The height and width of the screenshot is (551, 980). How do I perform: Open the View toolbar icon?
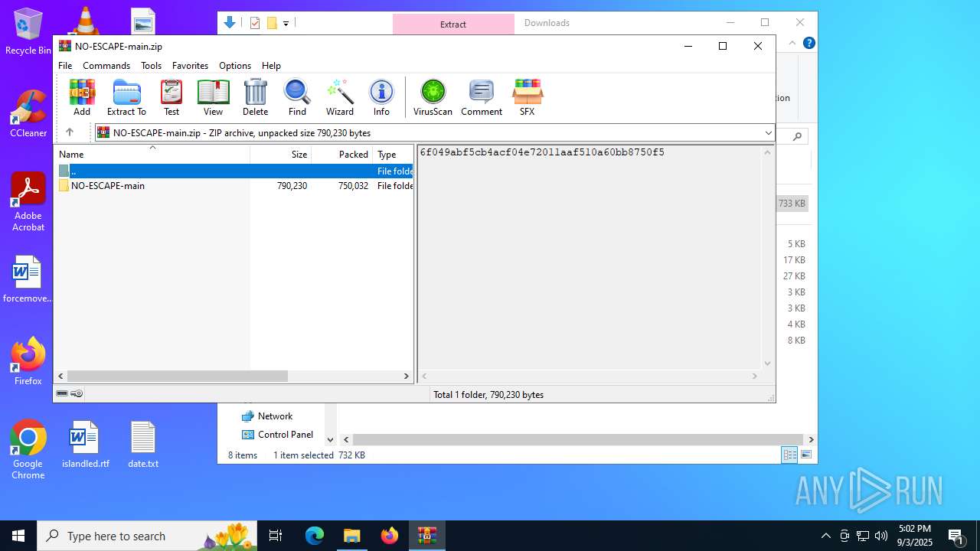pos(213,97)
